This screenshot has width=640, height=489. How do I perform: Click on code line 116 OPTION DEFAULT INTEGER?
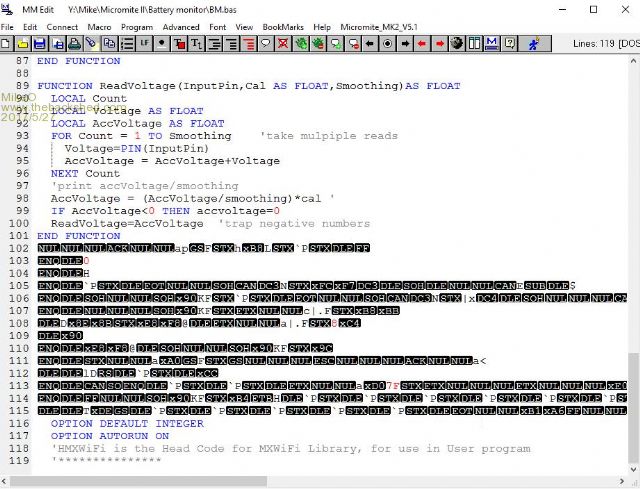(112, 424)
